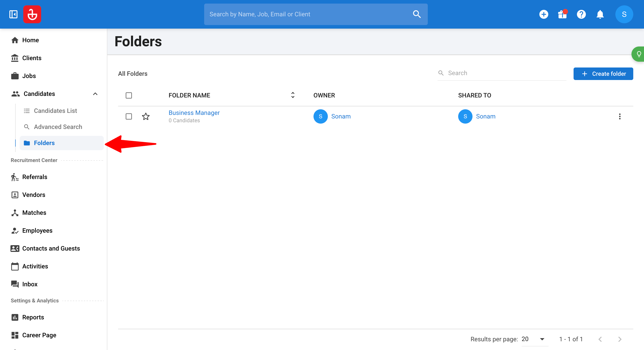Sort by the Folder Name sort arrows

point(293,95)
